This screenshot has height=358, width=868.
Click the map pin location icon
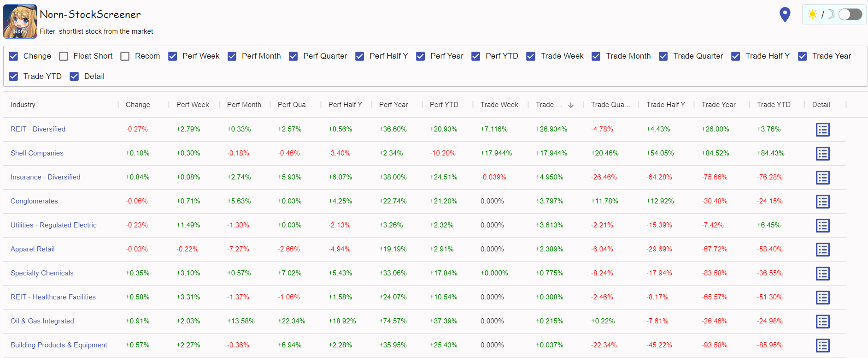(x=785, y=15)
